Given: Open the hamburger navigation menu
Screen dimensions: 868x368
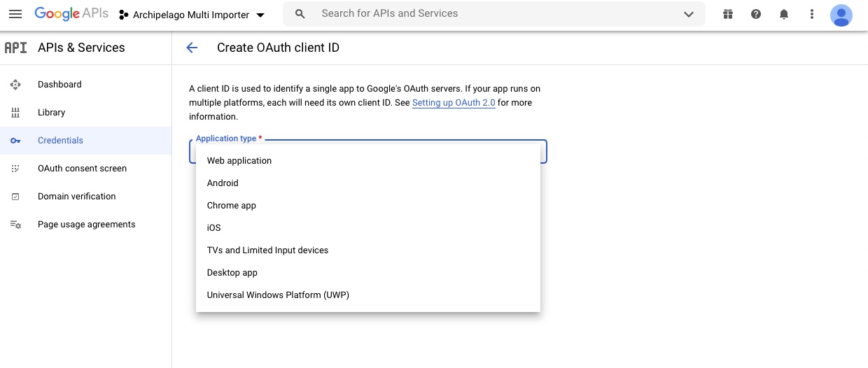Looking at the screenshot, I should [x=15, y=14].
